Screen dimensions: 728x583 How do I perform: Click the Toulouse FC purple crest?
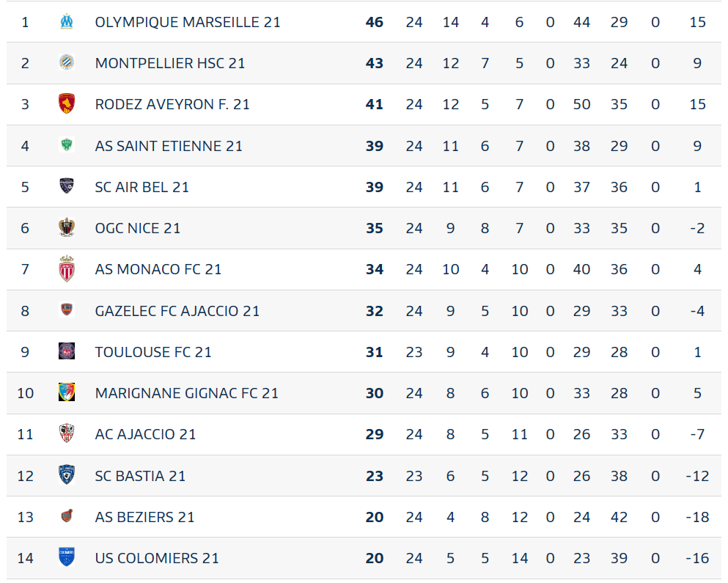(67, 351)
